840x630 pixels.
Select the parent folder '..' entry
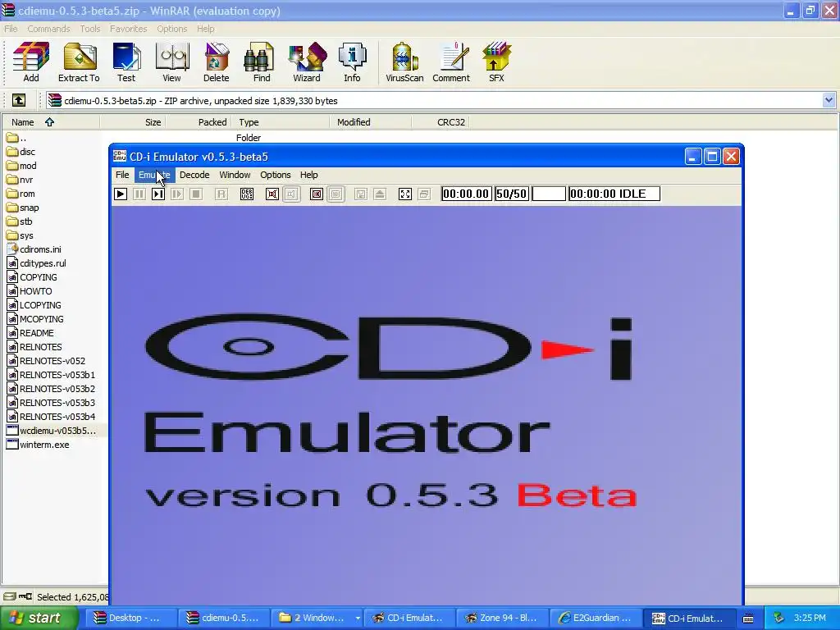16,138
